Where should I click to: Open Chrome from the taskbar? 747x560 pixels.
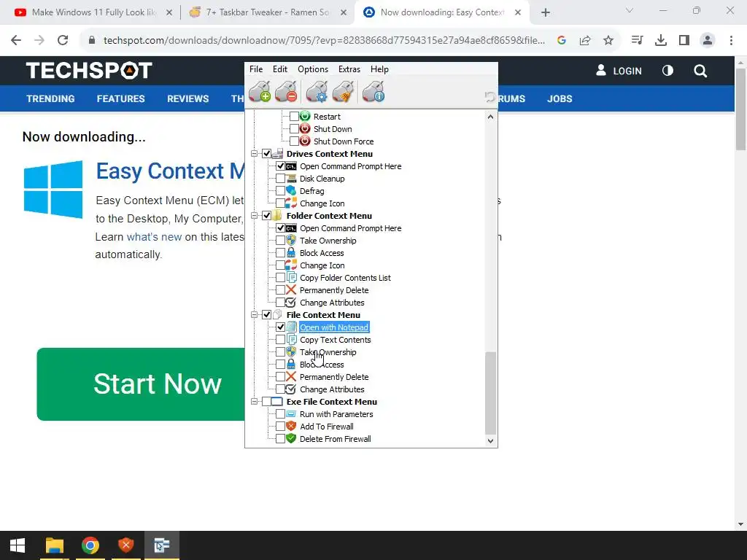90,545
